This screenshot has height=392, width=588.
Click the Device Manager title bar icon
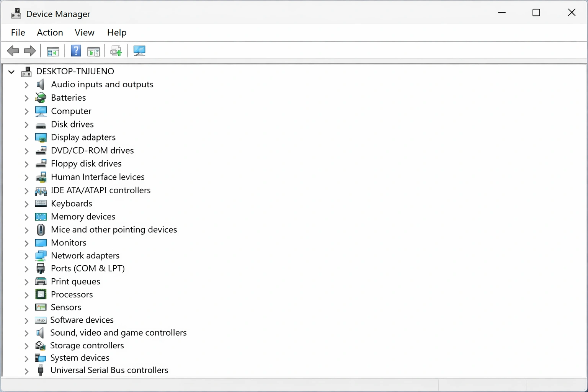(x=16, y=13)
